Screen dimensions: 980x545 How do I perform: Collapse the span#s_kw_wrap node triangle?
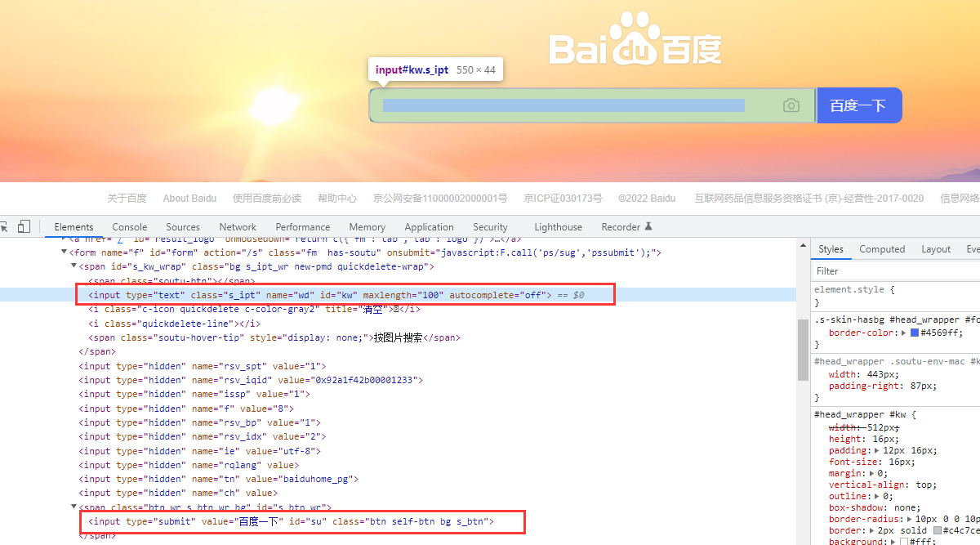74,266
